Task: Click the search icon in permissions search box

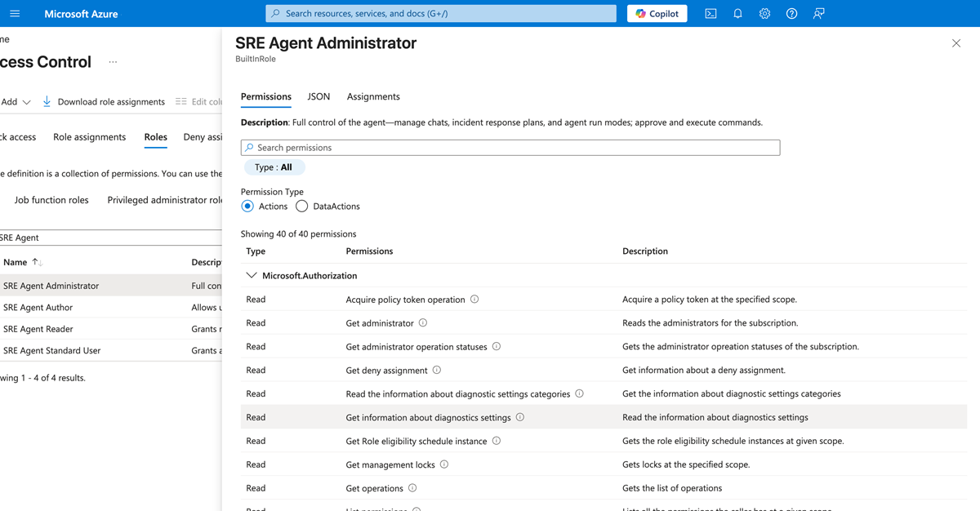Action: 250,148
